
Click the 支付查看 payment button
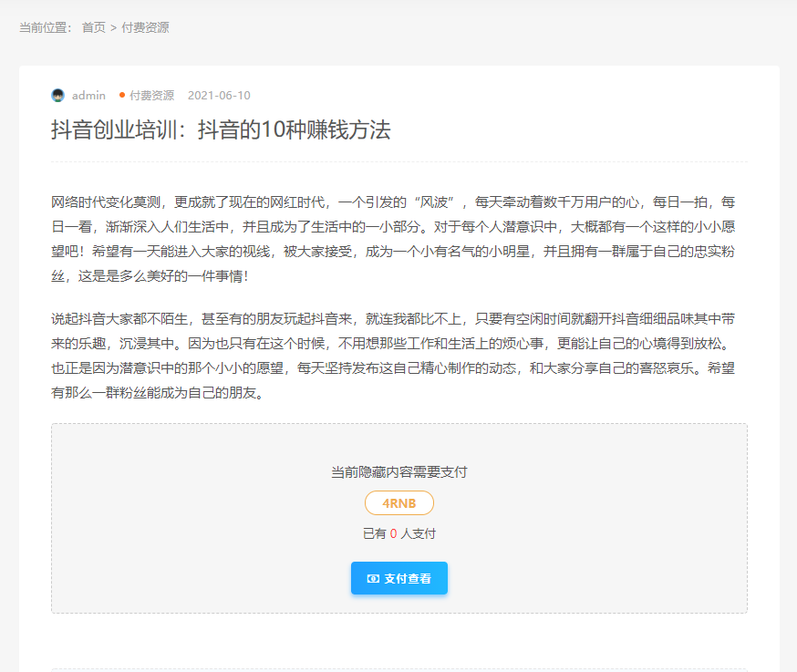(x=399, y=578)
